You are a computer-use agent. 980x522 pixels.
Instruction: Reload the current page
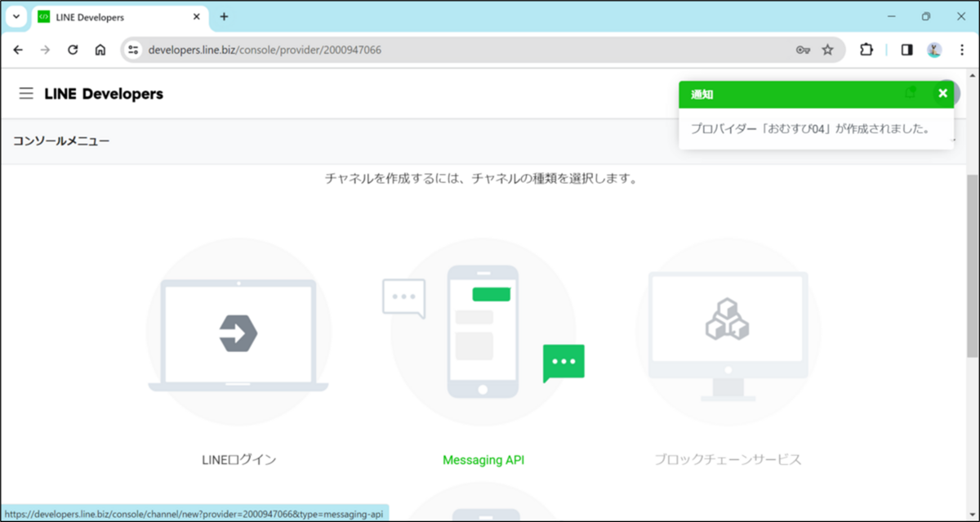(73, 50)
